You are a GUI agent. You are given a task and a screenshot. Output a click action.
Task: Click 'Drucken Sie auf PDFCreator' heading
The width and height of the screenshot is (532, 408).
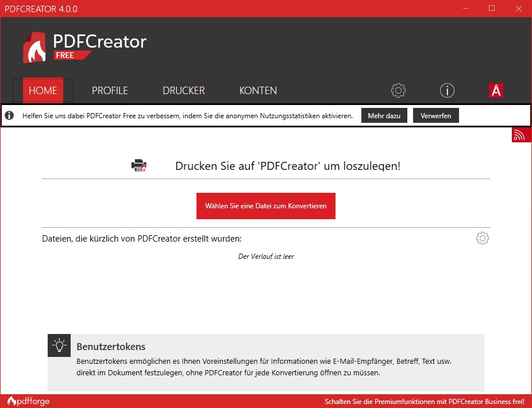click(x=287, y=166)
